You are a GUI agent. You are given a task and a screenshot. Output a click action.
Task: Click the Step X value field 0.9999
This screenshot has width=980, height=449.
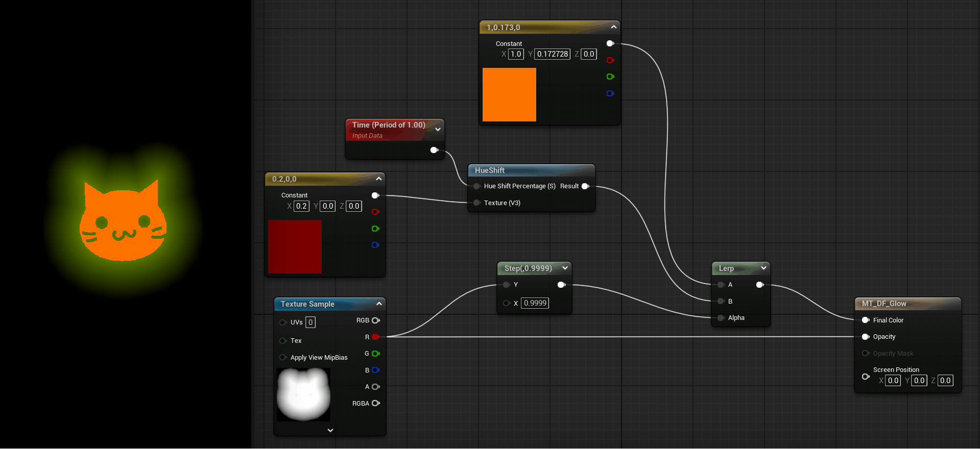535,303
